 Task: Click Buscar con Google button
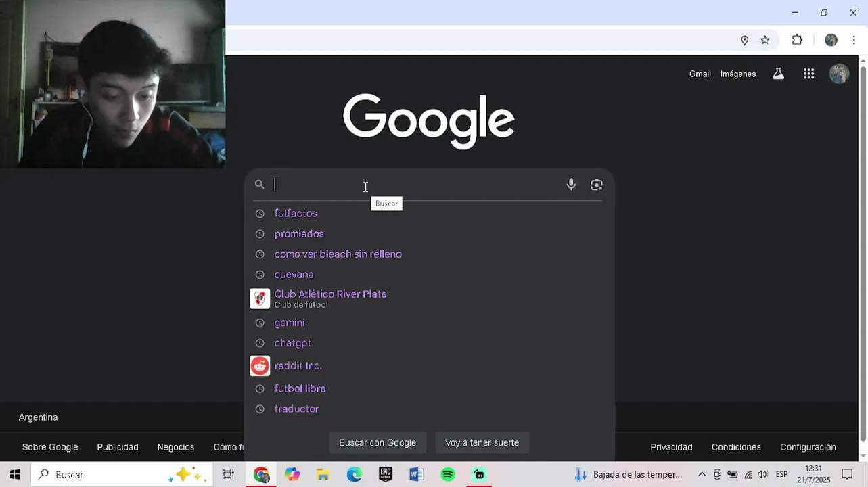pyautogui.click(x=378, y=443)
